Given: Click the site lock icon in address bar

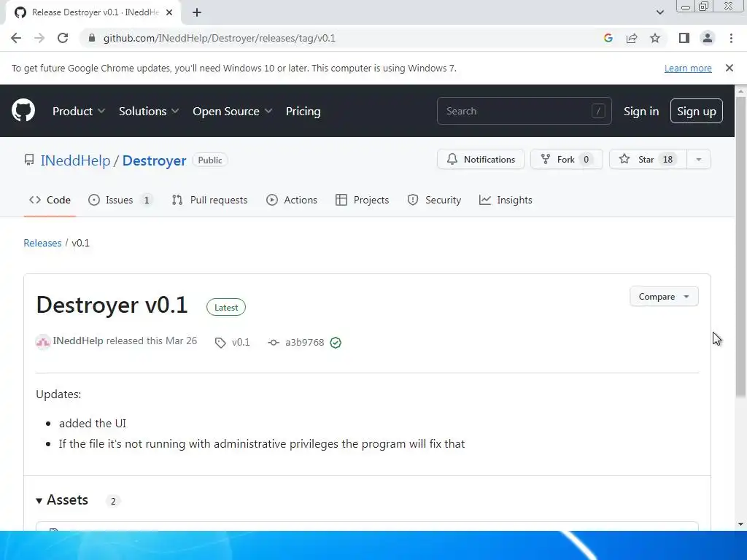Looking at the screenshot, I should tap(92, 38).
